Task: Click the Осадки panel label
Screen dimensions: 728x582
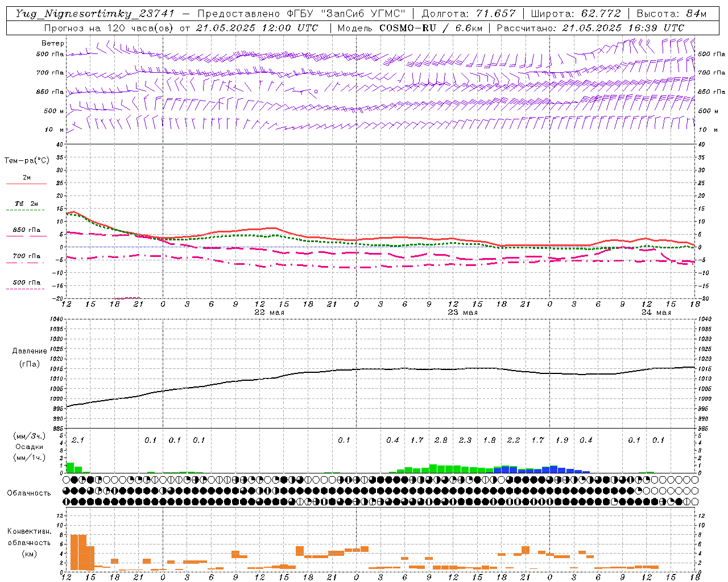Action: coord(30,447)
